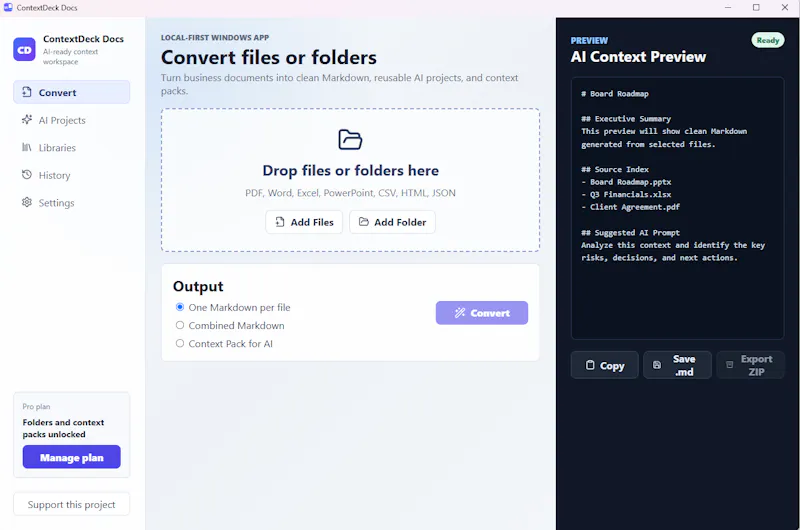The image size is (800, 530).
Task: Click the '## Suggested AI Prompt' heading
Action: pyautogui.click(x=631, y=233)
